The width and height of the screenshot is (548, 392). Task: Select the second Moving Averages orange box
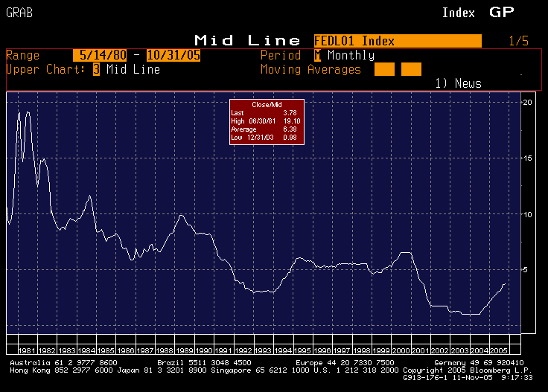coord(411,69)
